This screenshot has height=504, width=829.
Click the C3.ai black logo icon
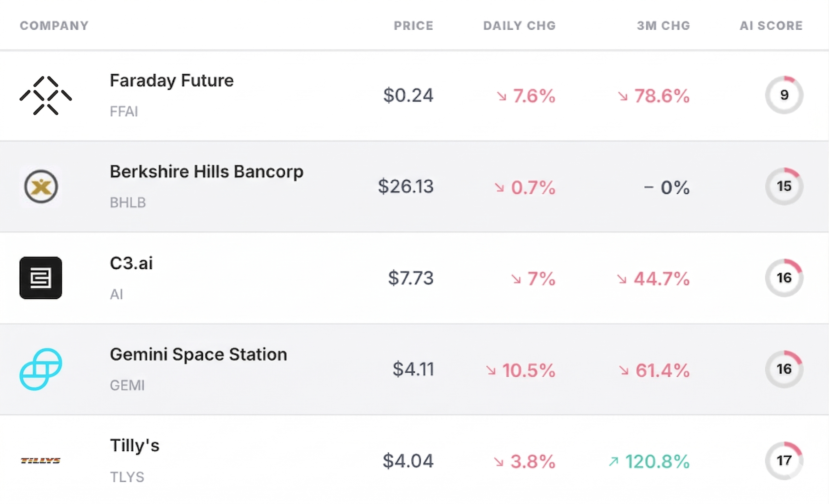41,278
